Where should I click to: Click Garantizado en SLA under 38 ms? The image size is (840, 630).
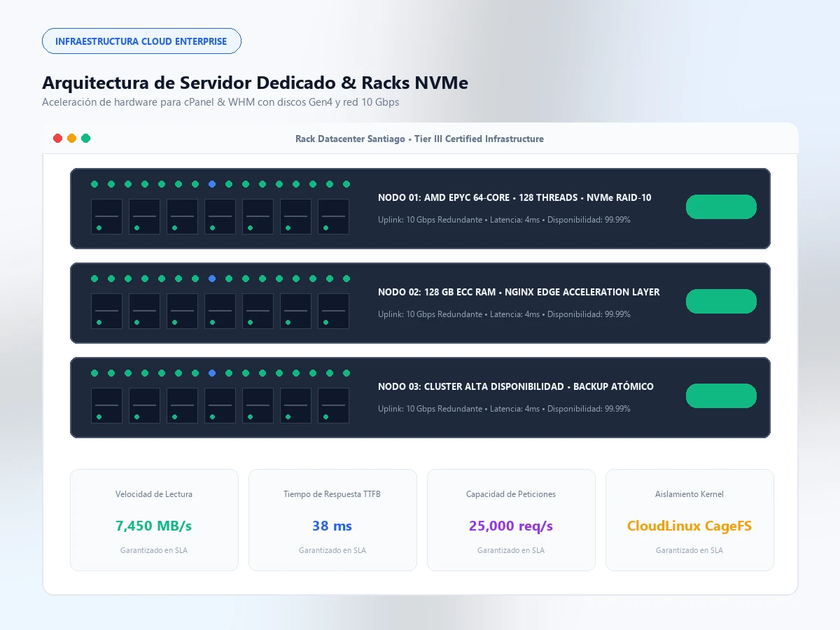coord(332,550)
